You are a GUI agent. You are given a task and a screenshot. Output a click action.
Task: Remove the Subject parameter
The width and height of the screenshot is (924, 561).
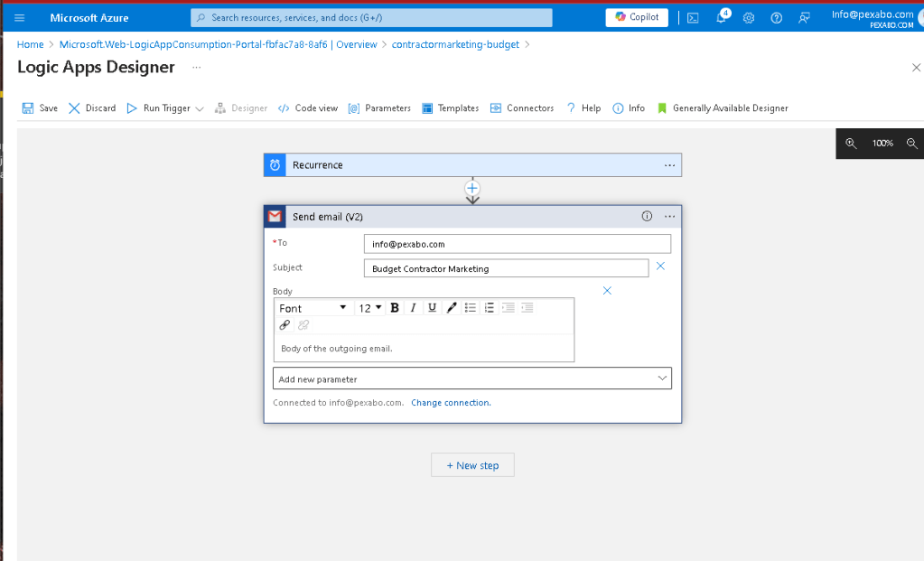660,266
